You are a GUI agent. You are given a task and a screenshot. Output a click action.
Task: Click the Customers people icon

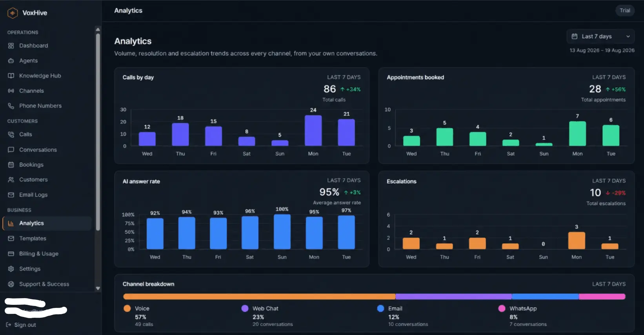pyautogui.click(x=11, y=179)
